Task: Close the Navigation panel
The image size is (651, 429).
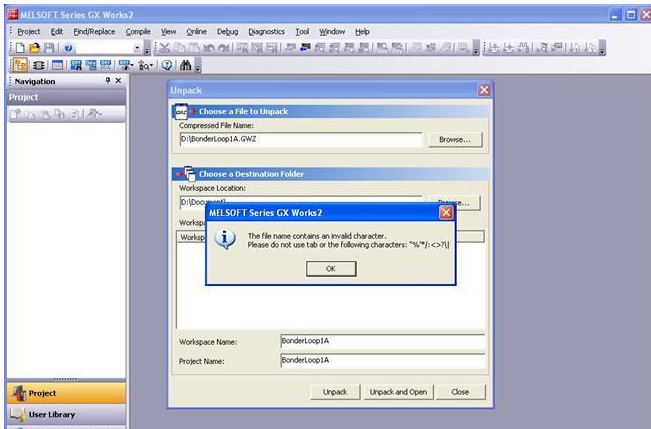Action: coord(118,81)
